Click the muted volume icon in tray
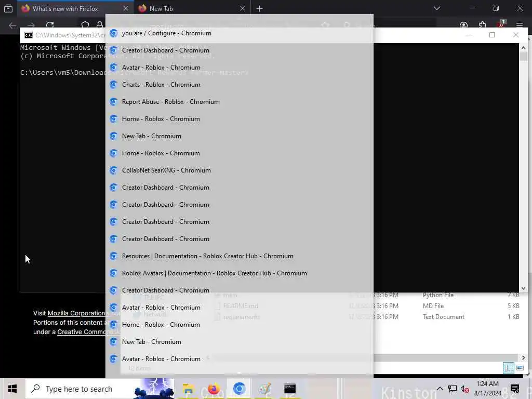The width and height of the screenshot is (532, 399). [465, 389]
